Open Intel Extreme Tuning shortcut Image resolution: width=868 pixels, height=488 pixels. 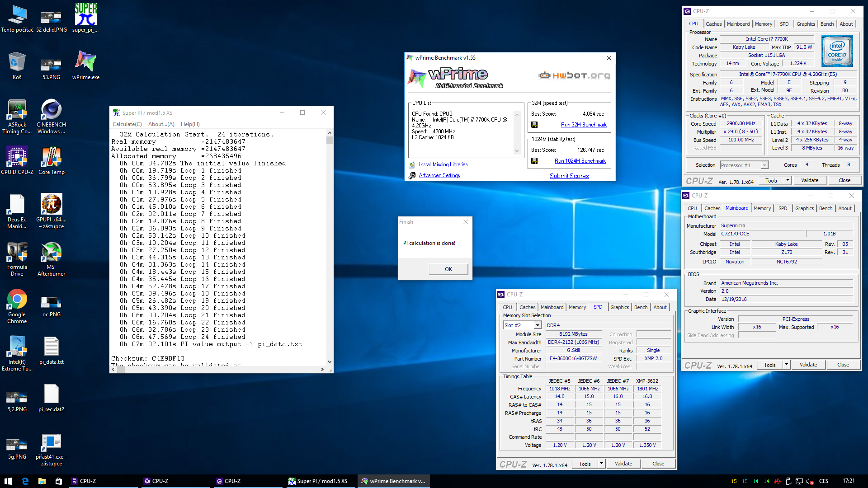click(x=17, y=354)
